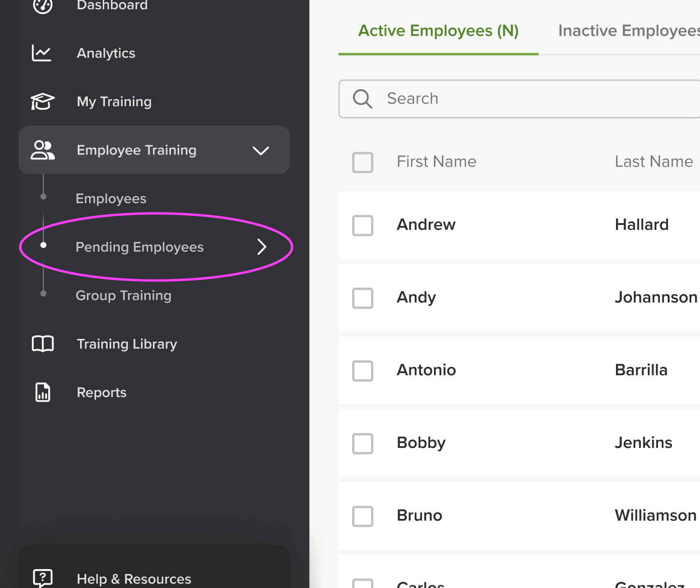Toggle the select-all checkbox in the header

point(363,162)
